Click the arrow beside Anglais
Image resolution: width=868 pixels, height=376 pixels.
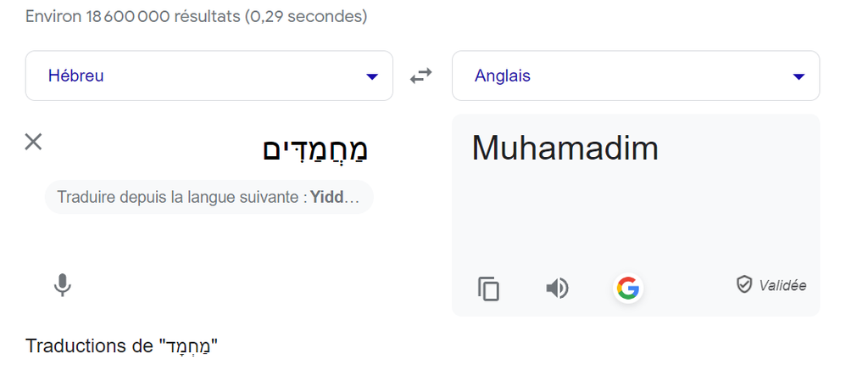[x=798, y=77]
